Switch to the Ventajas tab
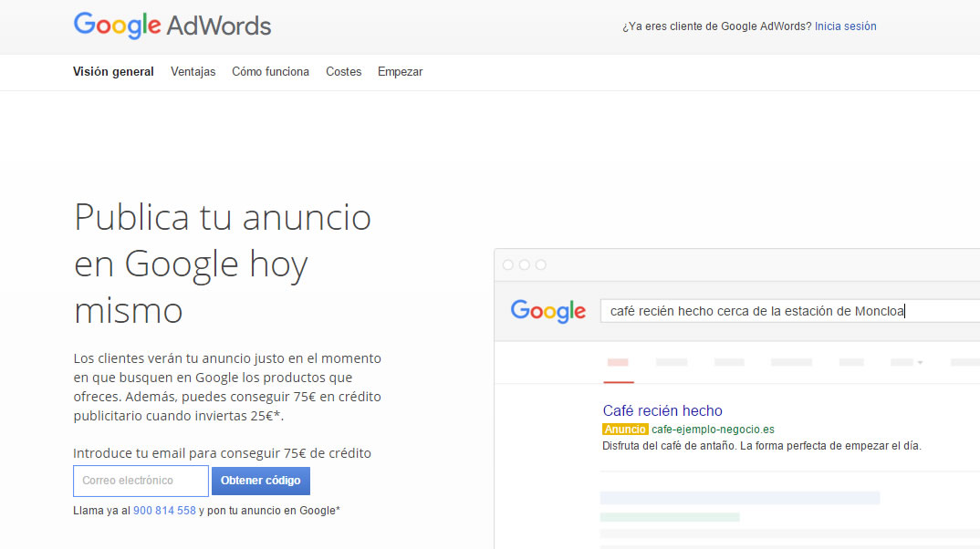 193,71
